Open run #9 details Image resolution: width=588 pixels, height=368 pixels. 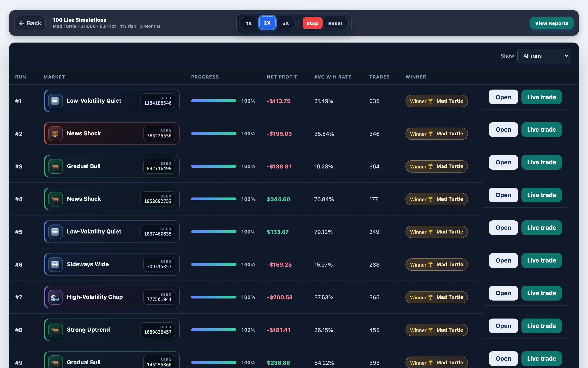tap(503, 359)
